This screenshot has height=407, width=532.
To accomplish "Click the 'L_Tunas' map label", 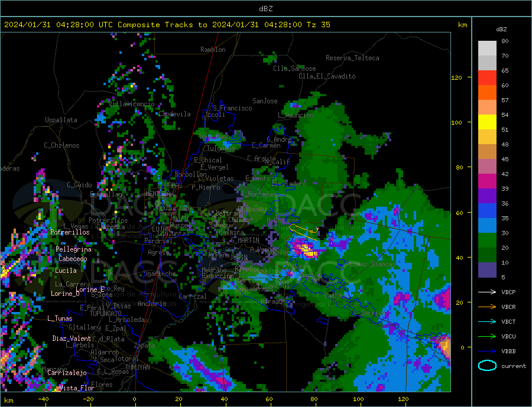I will tap(60, 318).
